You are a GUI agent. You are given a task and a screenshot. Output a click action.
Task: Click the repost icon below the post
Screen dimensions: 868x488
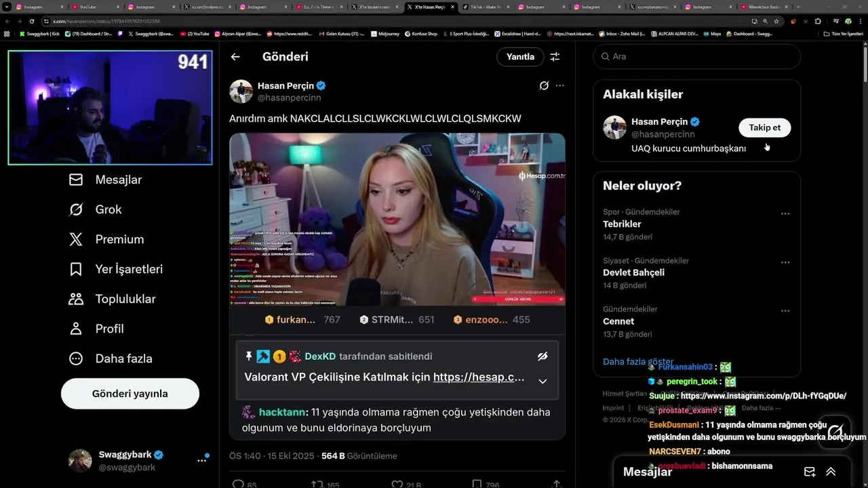317,484
